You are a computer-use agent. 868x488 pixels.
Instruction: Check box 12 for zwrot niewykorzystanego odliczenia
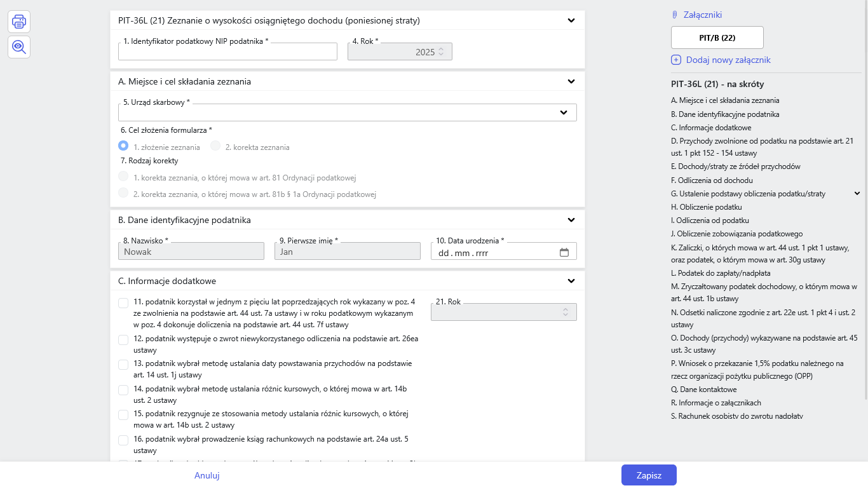(x=123, y=340)
